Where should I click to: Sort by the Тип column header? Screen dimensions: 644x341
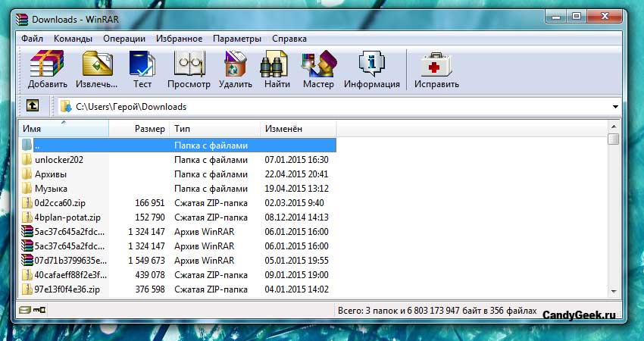(215, 129)
